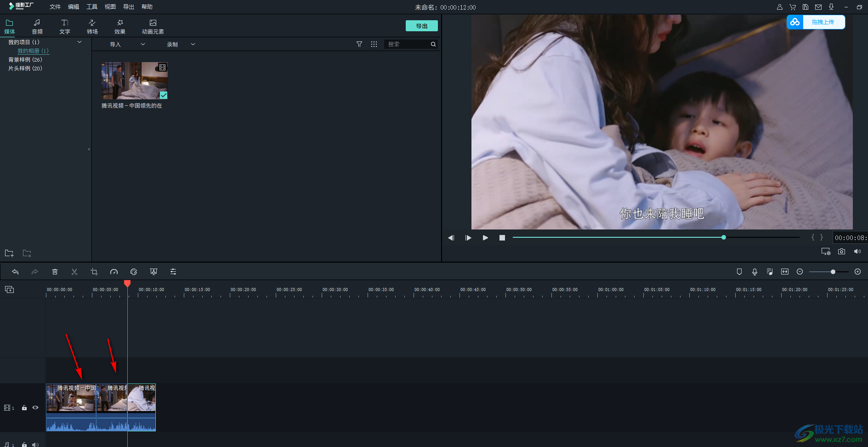Viewport: 868px width, 447px height.
Task: Select the first 腾讯视频－中国 timeline clip
Action: click(71, 407)
